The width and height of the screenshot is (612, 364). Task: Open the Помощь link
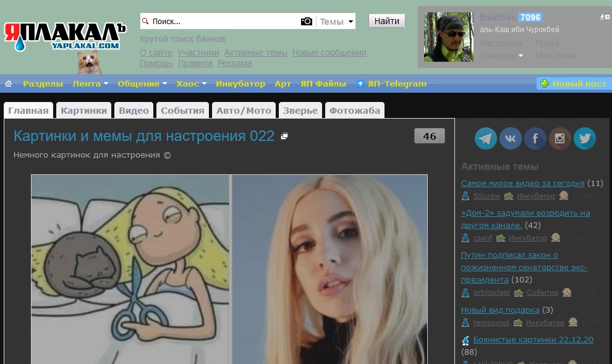pos(156,63)
